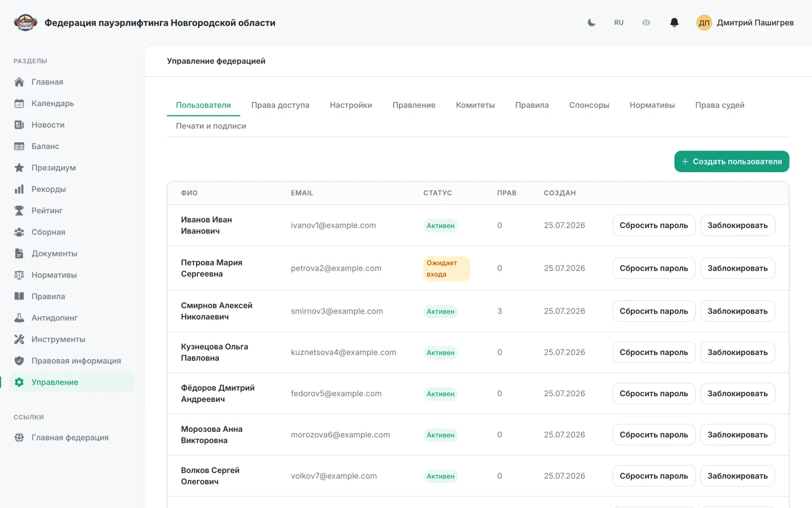This screenshot has width=812, height=508.
Task: Click the Рекорды bar chart icon
Action: click(x=19, y=189)
